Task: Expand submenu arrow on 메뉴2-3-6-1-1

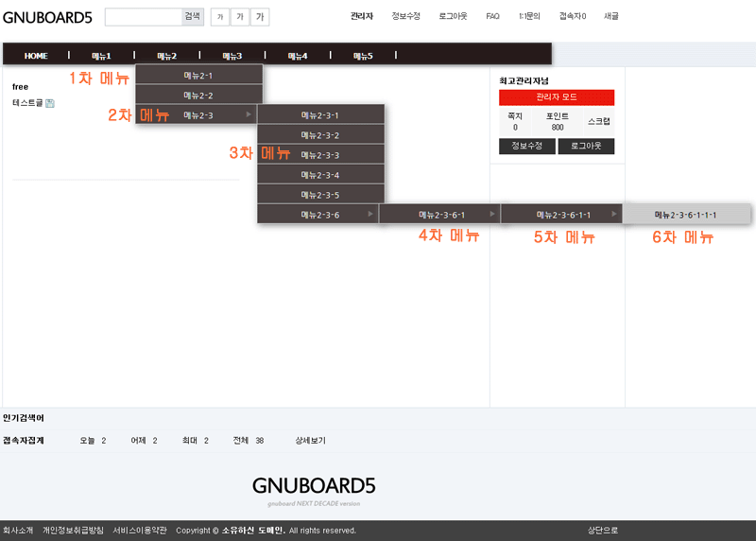Action: pyautogui.click(x=614, y=215)
